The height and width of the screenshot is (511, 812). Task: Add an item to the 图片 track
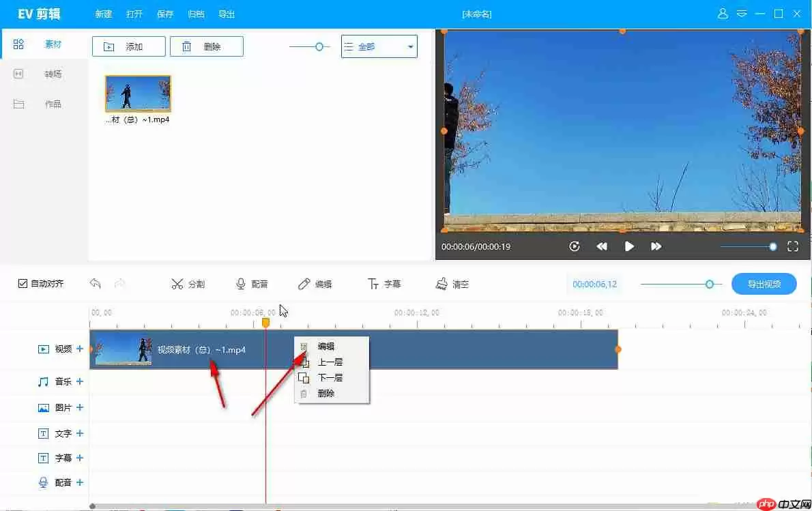point(80,407)
